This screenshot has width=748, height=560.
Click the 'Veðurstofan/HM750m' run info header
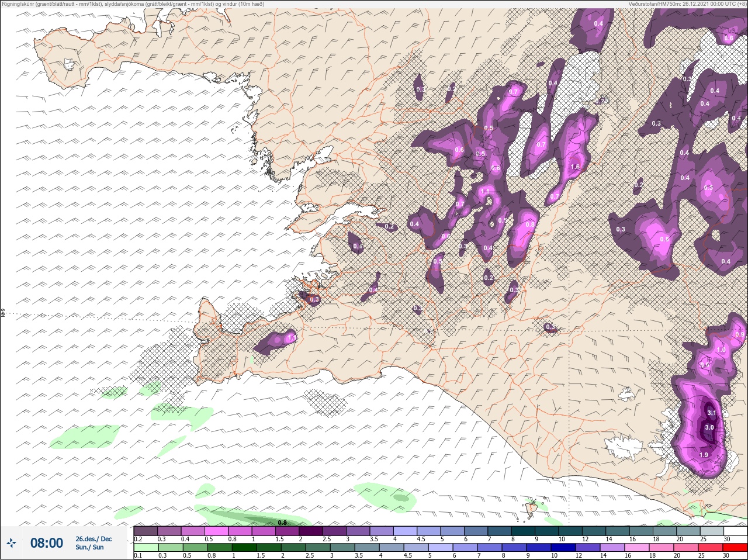point(687,4)
